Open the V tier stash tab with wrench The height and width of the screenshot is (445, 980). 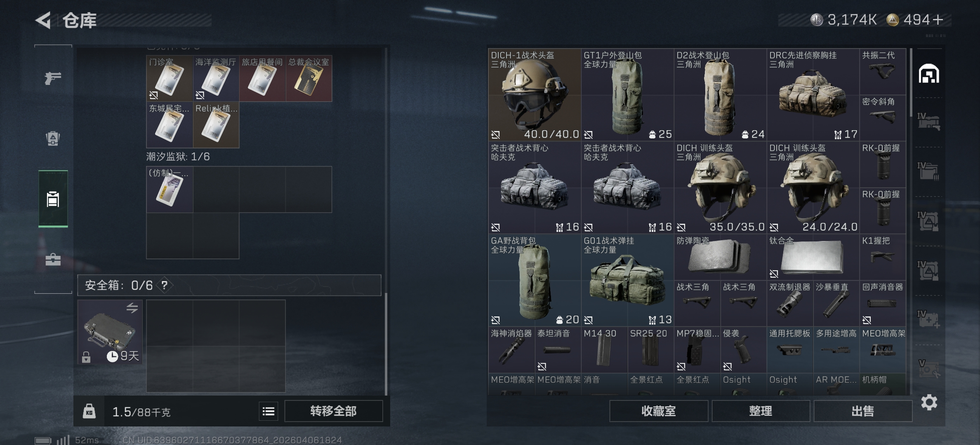point(928,369)
